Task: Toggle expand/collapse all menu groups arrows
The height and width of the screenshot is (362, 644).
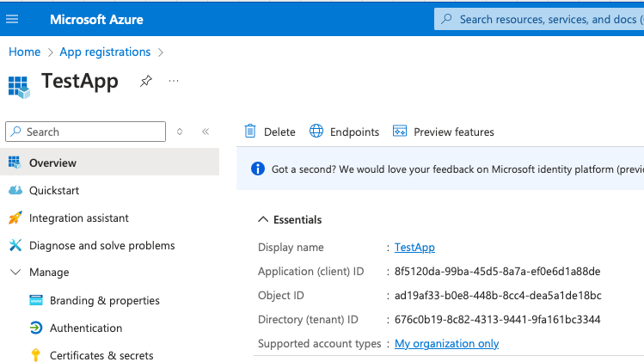Action: 180,132
